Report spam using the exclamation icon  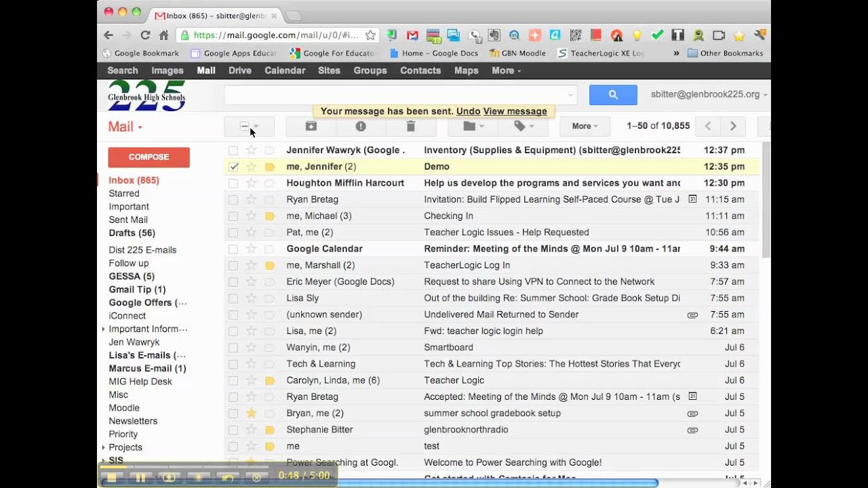[361, 126]
